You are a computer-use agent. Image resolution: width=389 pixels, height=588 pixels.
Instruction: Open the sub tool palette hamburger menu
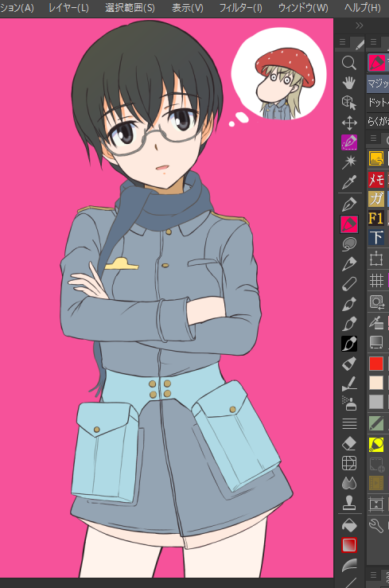(373, 42)
